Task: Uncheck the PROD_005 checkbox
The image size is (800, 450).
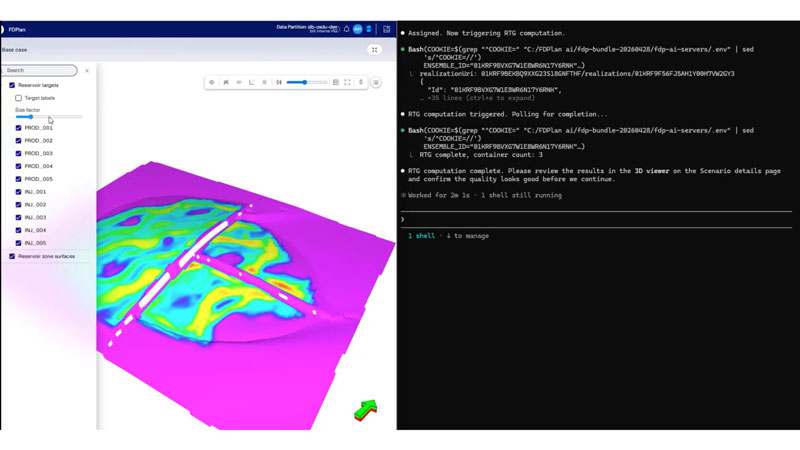Action: (18, 179)
